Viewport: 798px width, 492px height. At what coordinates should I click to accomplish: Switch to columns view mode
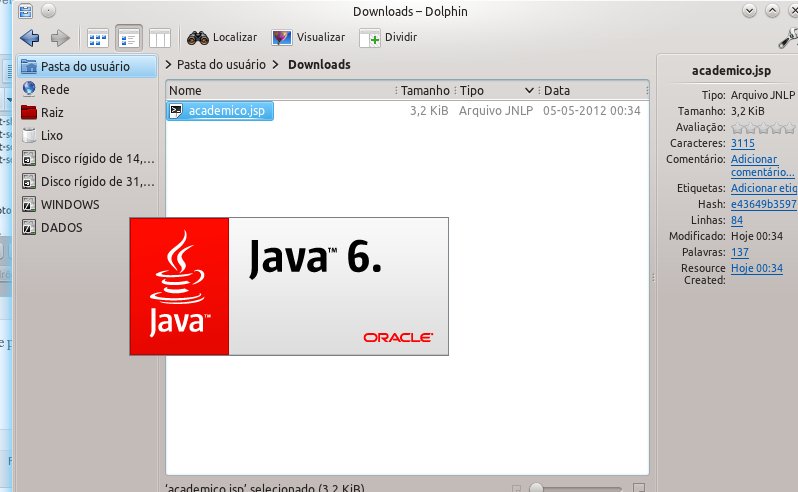coord(160,38)
